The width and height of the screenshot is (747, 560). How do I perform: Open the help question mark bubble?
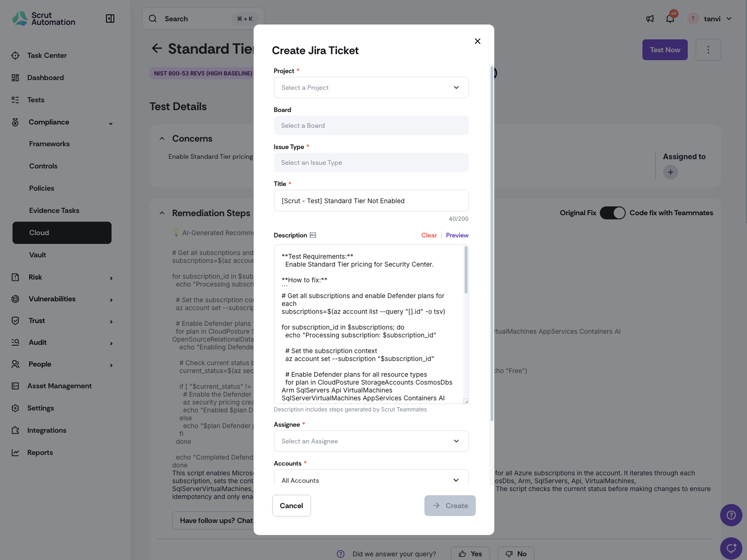coord(731,515)
